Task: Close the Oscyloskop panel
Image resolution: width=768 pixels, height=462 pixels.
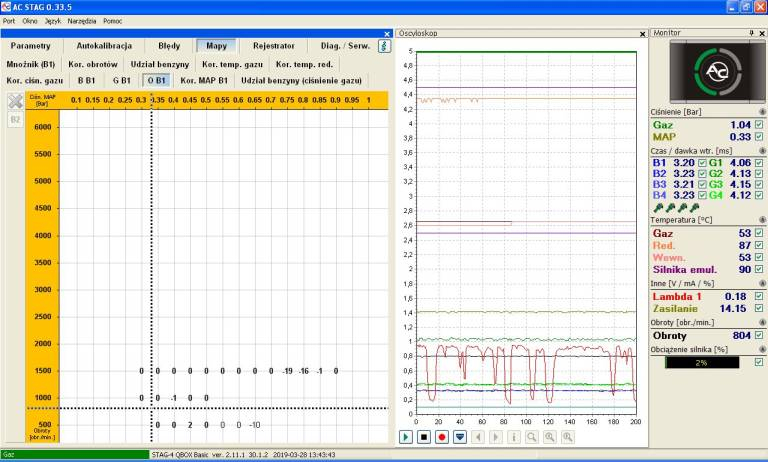Action: pos(643,34)
